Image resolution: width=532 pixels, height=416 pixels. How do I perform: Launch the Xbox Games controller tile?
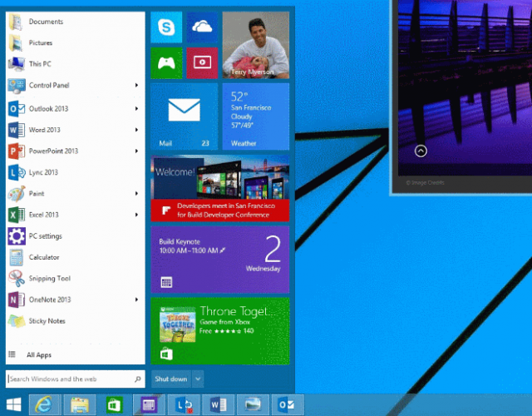(x=166, y=63)
